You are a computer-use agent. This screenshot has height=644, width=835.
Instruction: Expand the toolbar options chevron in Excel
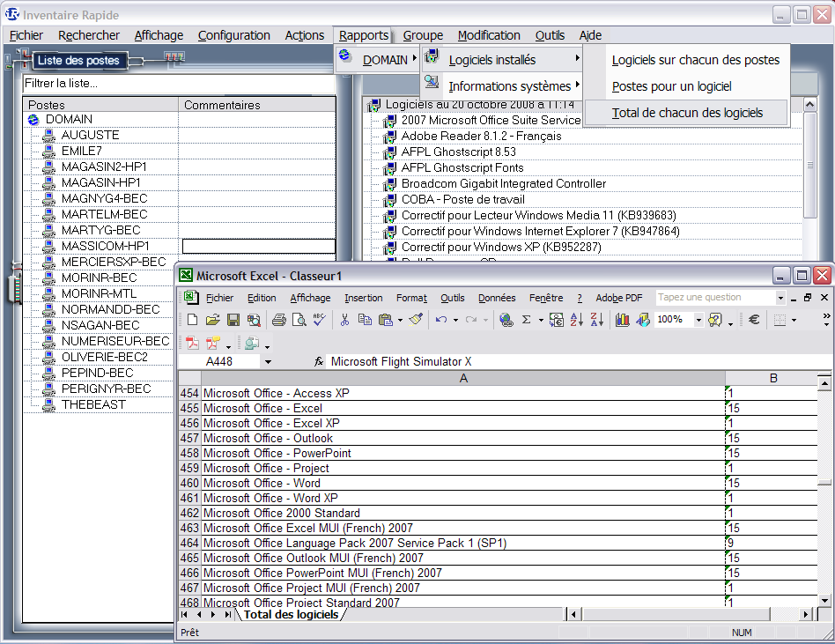[x=826, y=320]
